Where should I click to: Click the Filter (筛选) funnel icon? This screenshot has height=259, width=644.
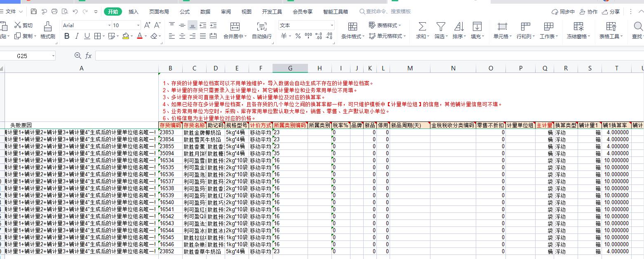[441, 27]
